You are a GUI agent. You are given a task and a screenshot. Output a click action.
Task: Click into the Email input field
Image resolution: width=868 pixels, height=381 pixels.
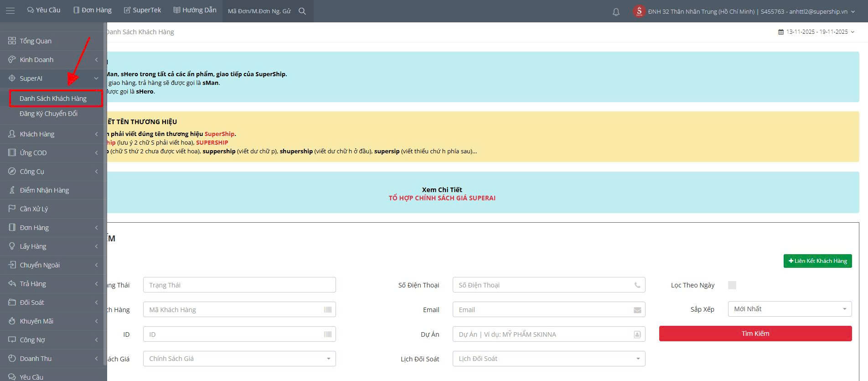(x=549, y=310)
